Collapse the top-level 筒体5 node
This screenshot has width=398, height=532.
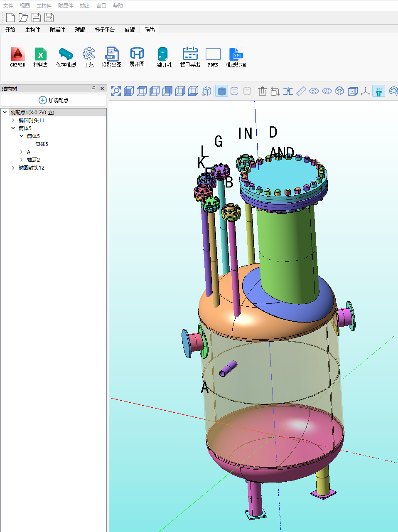[13, 128]
